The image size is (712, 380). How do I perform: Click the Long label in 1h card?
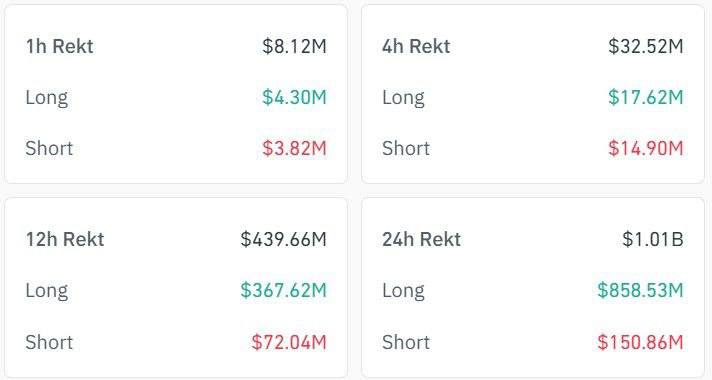point(47,98)
